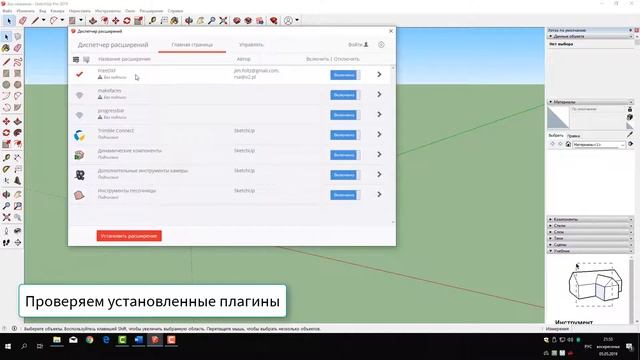Activate the Section Plane tool
The width and height of the screenshot is (640, 360).
(18, 242)
